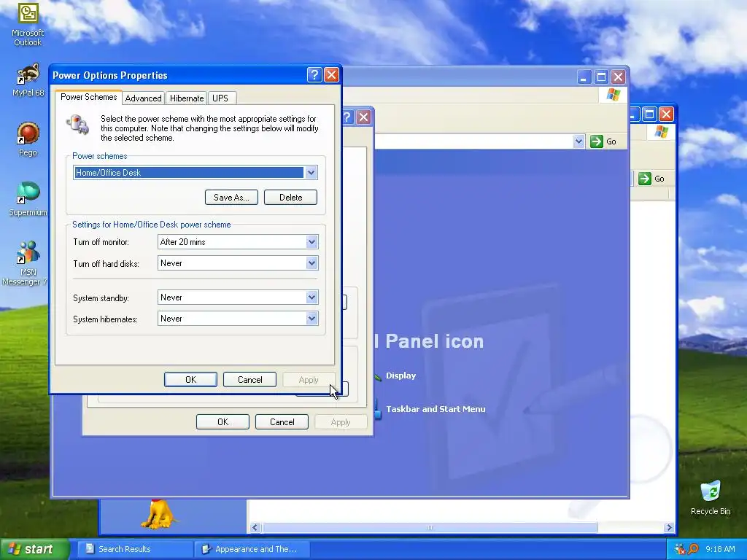Select the Recycle Bin desktop icon

pyautogui.click(x=711, y=497)
